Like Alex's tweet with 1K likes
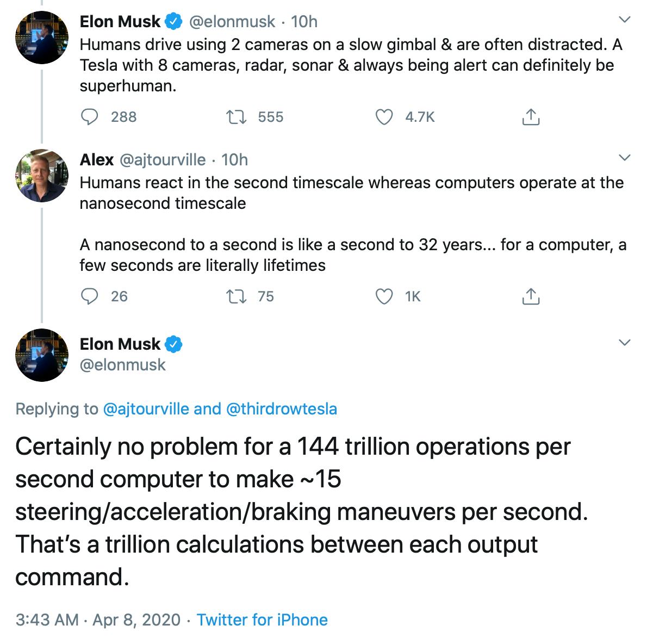The image size is (647, 644). 384,296
